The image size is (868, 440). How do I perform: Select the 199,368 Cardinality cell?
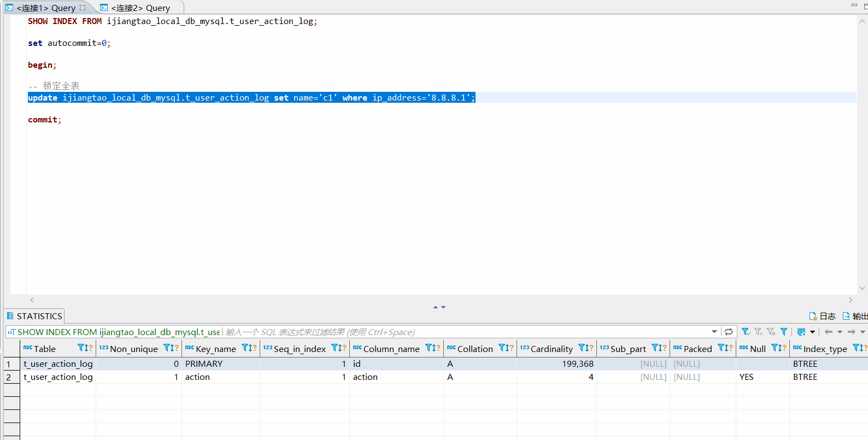point(556,363)
